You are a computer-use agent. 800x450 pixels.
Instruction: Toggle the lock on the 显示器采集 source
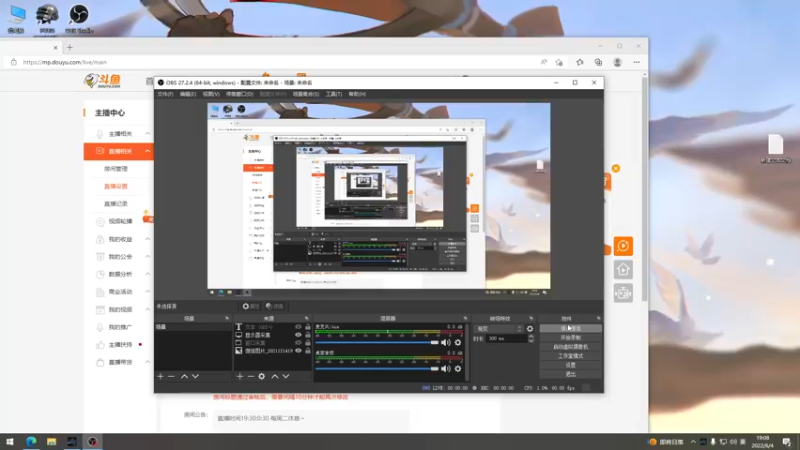(308, 335)
